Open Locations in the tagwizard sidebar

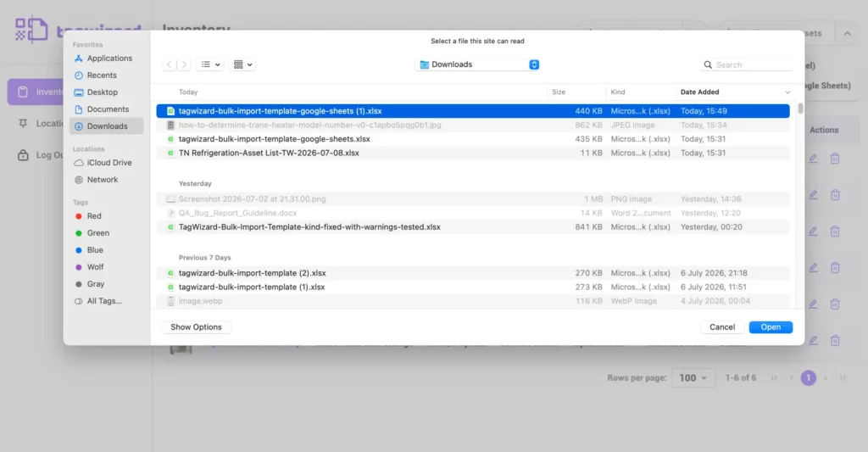pos(40,124)
